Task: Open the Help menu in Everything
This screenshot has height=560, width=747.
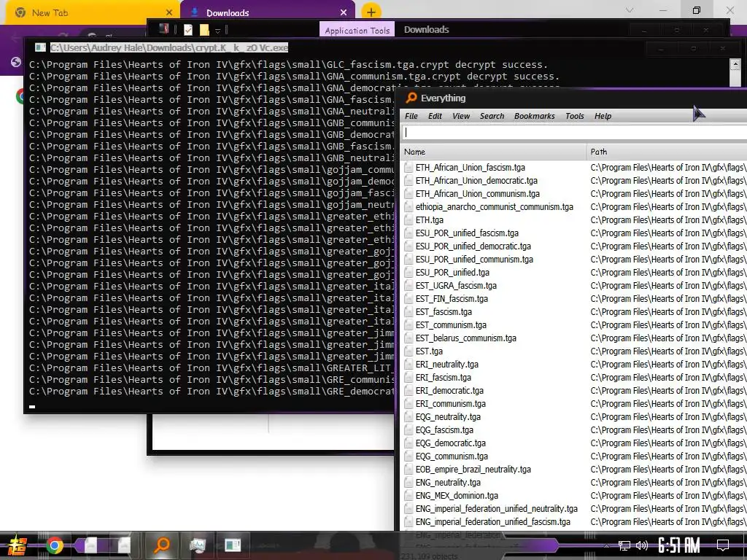Action: pyautogui.click(x=603, y=116)
